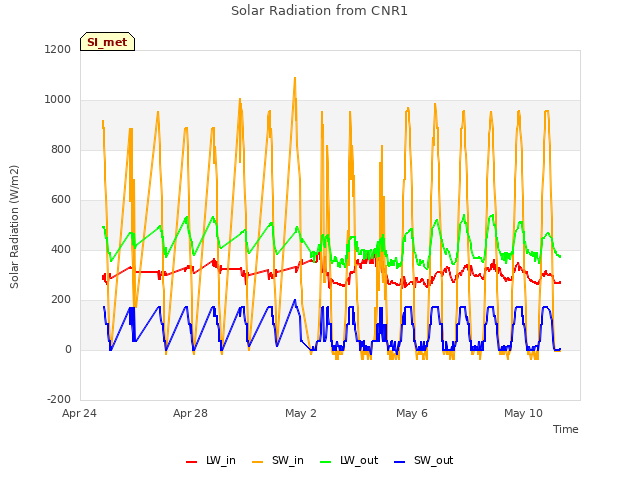Click the May 6 x-axis tick label

(412, 413)
